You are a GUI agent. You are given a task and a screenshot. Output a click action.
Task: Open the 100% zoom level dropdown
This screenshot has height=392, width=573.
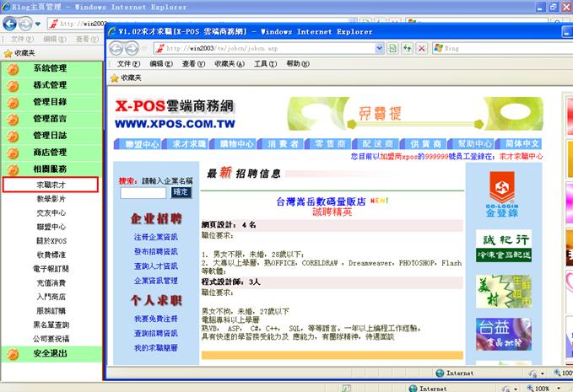(546, 389)
